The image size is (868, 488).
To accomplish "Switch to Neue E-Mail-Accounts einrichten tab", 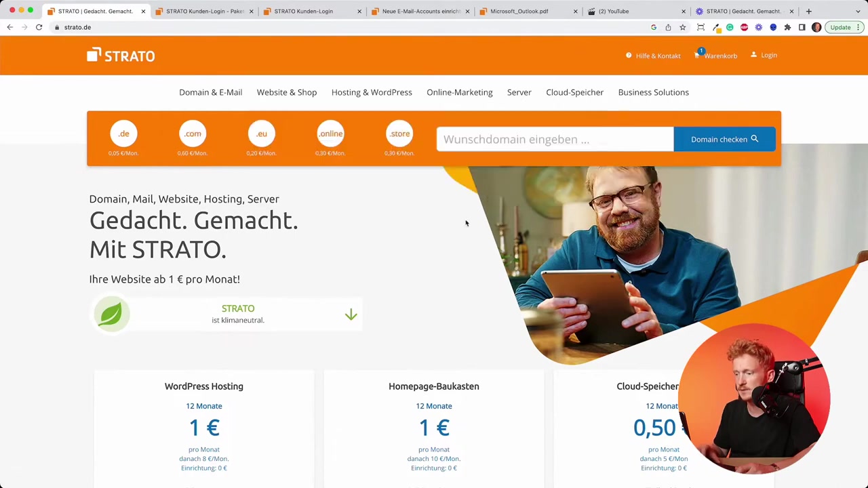I will coord(420,11).
